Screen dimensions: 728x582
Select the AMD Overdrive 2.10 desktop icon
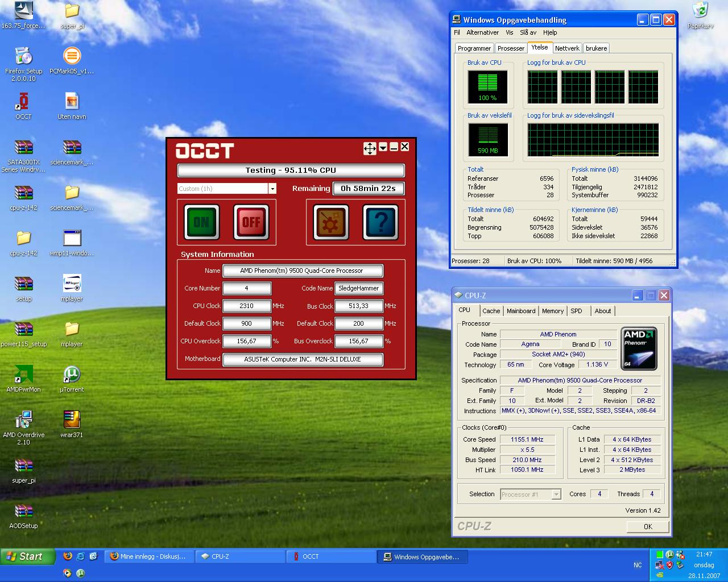click(23, 428)
